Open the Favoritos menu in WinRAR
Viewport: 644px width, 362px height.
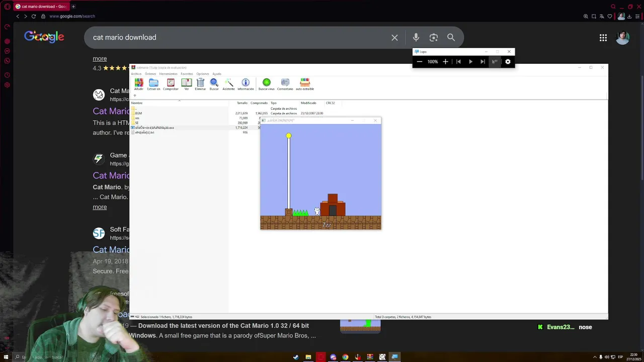(x=187, y=74)
